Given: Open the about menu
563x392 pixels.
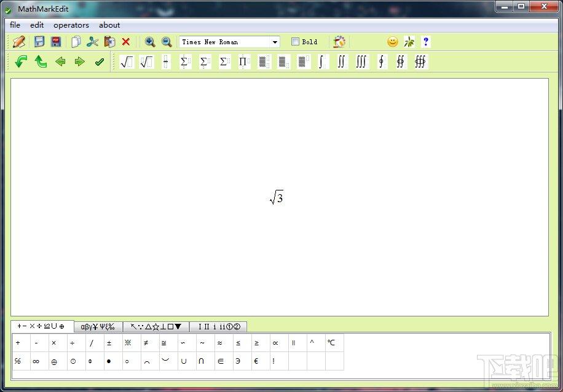Looking at the screenshot, I should click(109, 25).
